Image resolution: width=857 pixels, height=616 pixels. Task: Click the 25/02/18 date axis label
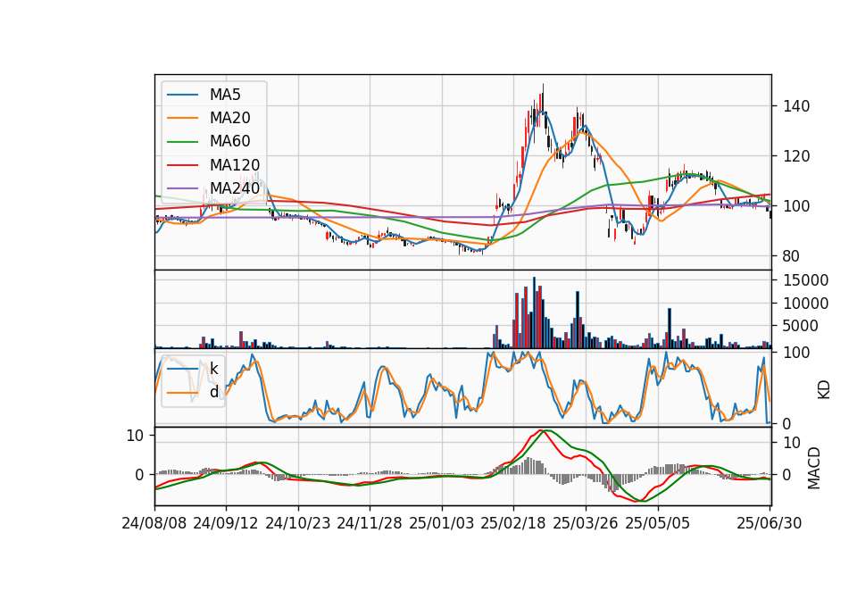click(x=513, y=523)
